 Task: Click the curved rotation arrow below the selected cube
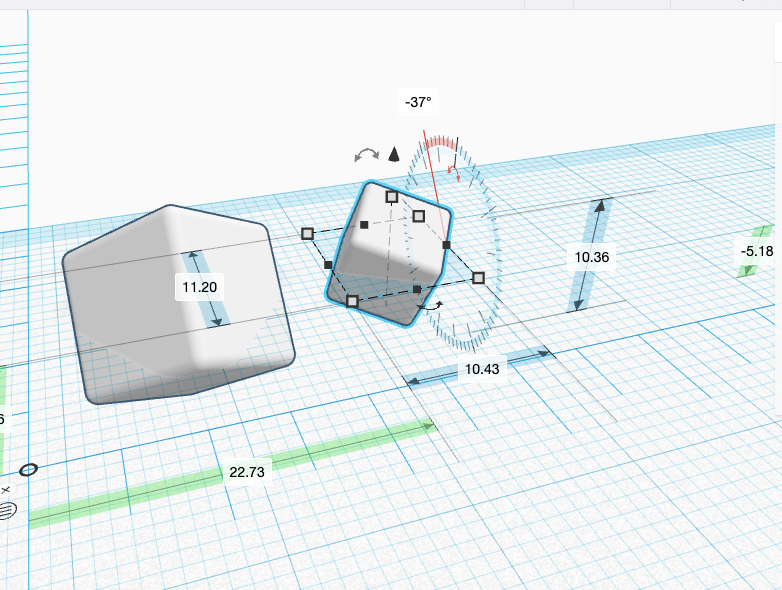pyautogui.click(x=431, y=306)
